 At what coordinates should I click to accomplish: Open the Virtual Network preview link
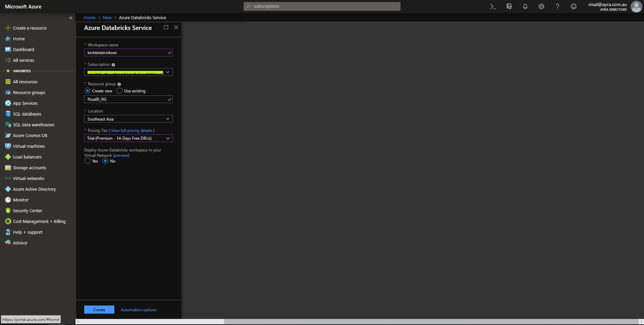[121, 155]
